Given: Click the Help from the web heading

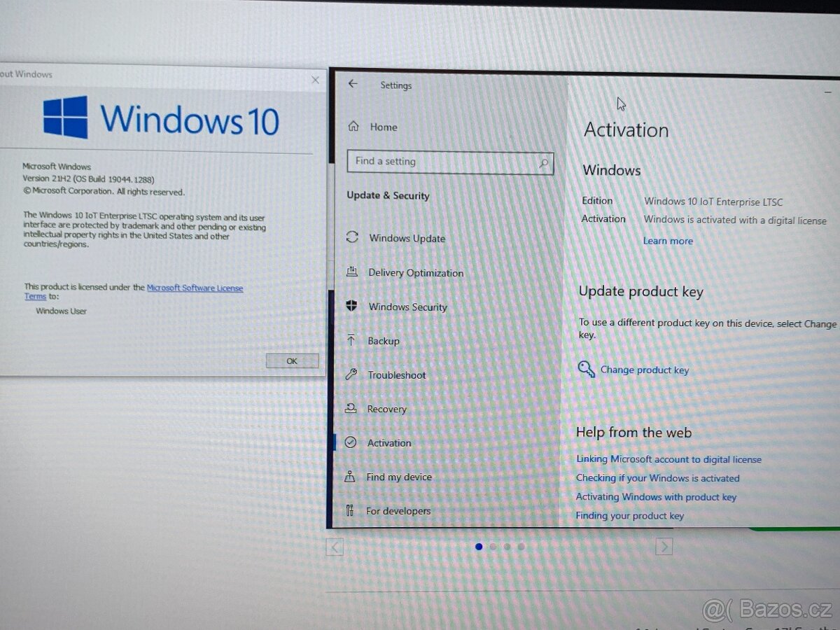Looking at the screenshot, I should coord(634,433).
